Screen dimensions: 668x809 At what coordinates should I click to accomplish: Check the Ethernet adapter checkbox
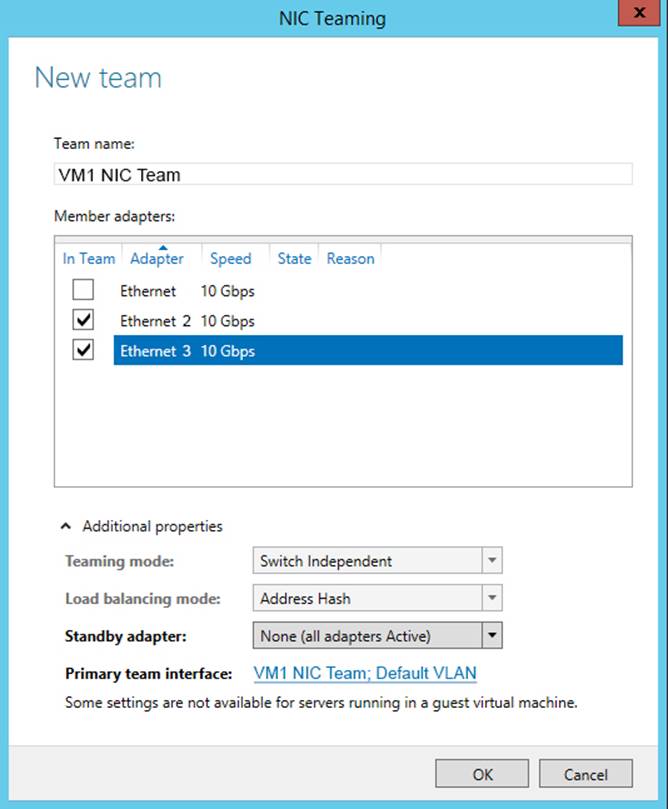[83, 291]
